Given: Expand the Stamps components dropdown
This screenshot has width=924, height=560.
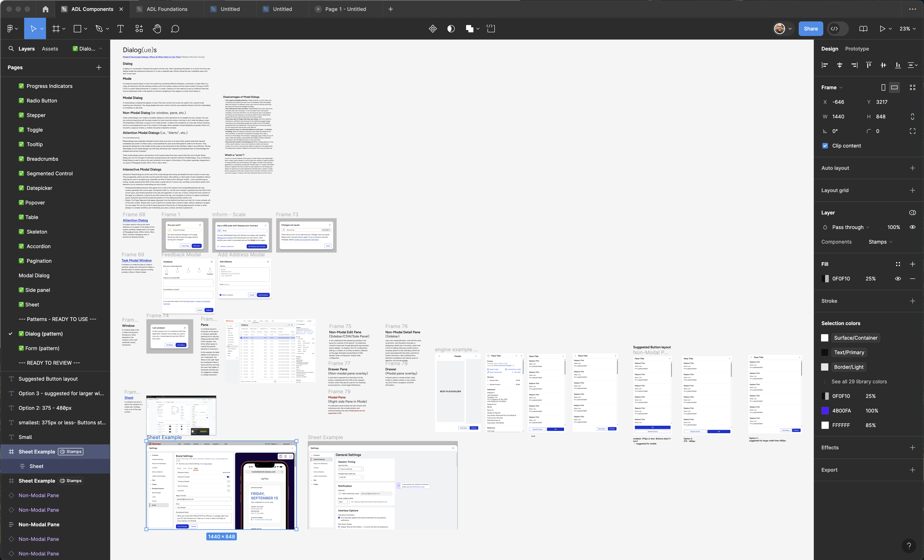Looking at the screenshot, I should [x=880, y=242].
